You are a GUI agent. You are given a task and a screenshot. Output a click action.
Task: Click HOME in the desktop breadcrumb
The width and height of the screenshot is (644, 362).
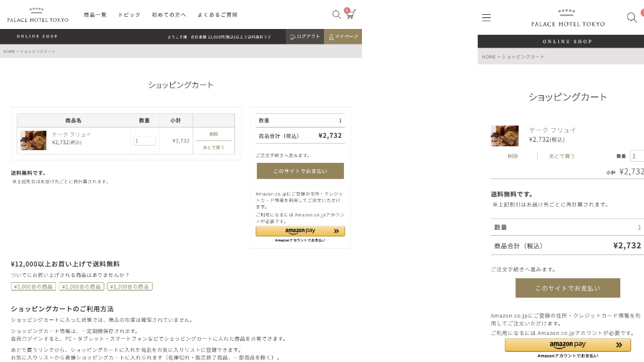click(9, 52)
